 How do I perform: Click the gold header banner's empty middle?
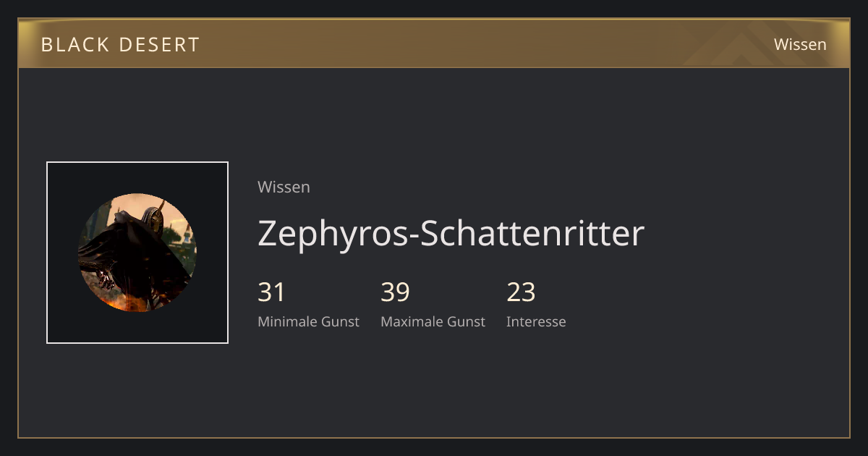click(470, 44)
